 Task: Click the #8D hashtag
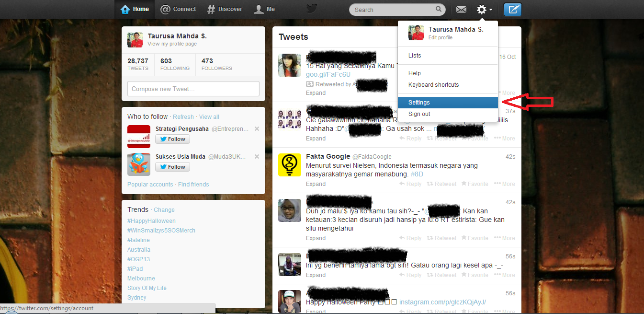[x=417, y=174]
